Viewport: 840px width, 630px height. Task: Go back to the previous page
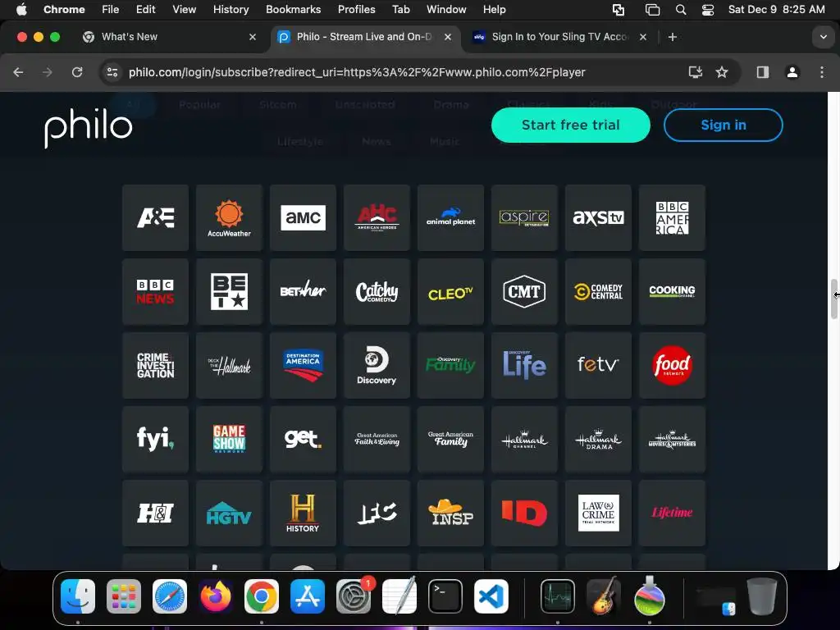point(18,72)
